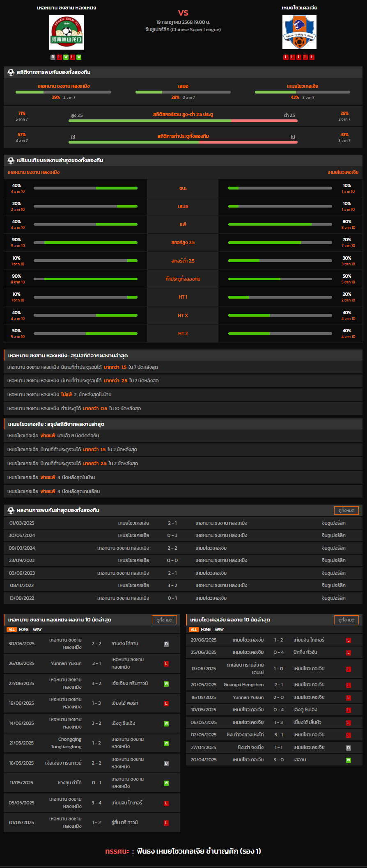Click ดูทั้งหมด button in Meizhou last 10 matches
367x868 pixels.
click(x=346, y=620)
